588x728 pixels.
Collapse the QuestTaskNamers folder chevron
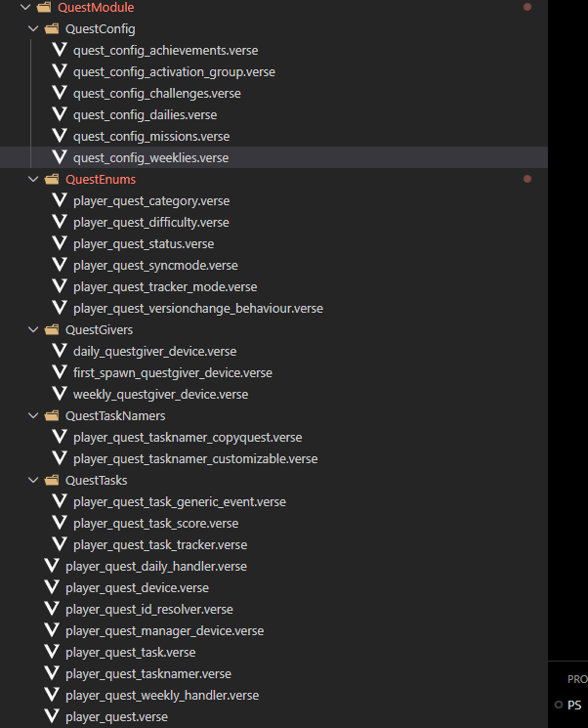click(33, 415)
